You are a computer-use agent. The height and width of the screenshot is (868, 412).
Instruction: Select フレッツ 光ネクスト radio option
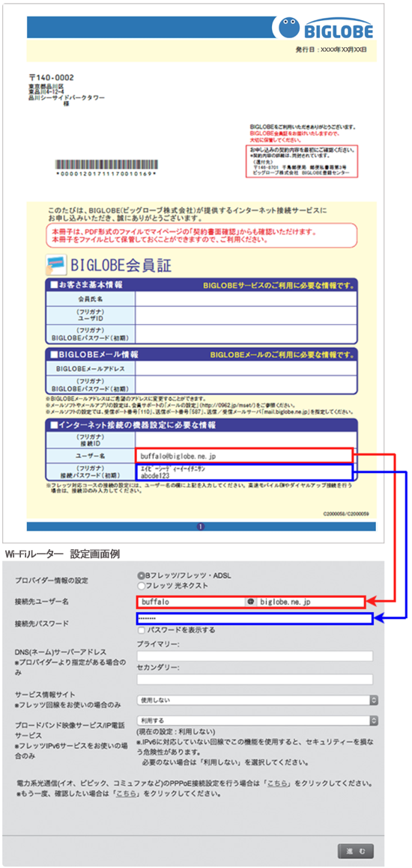[x=140, y=585]
